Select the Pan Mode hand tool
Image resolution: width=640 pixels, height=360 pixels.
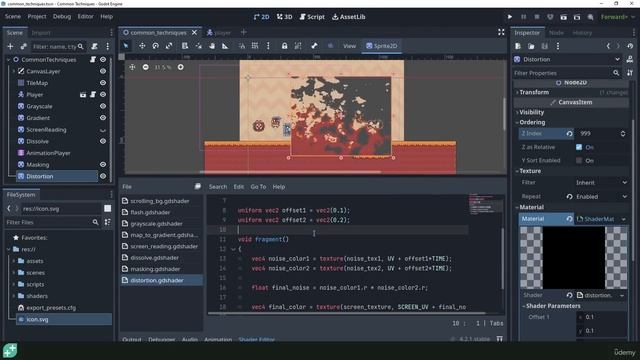pyautogui.click(x=212, y=46)
